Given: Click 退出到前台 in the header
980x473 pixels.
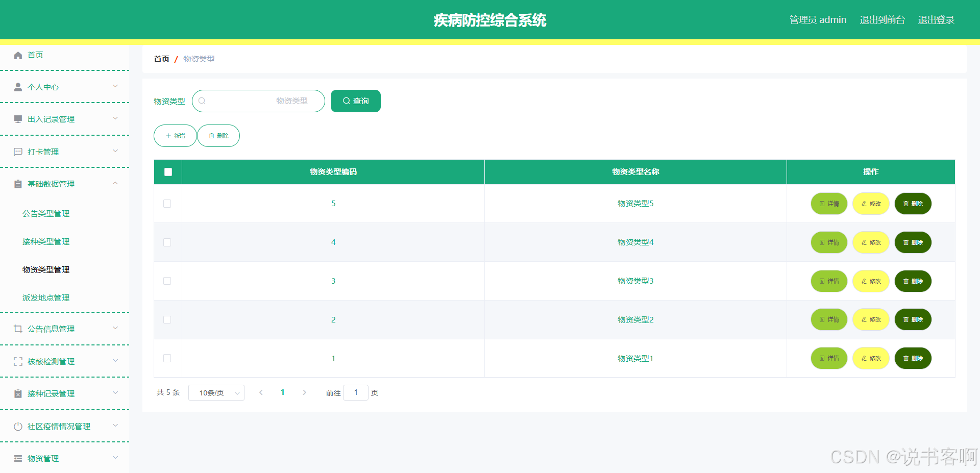Looking at the screenshot, I should (882, 20).
